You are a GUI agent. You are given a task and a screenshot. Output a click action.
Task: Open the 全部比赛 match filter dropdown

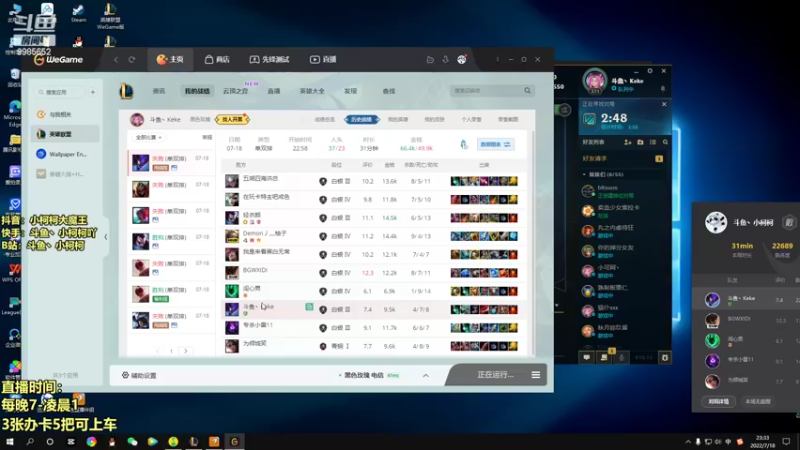(x=148, y=138)
